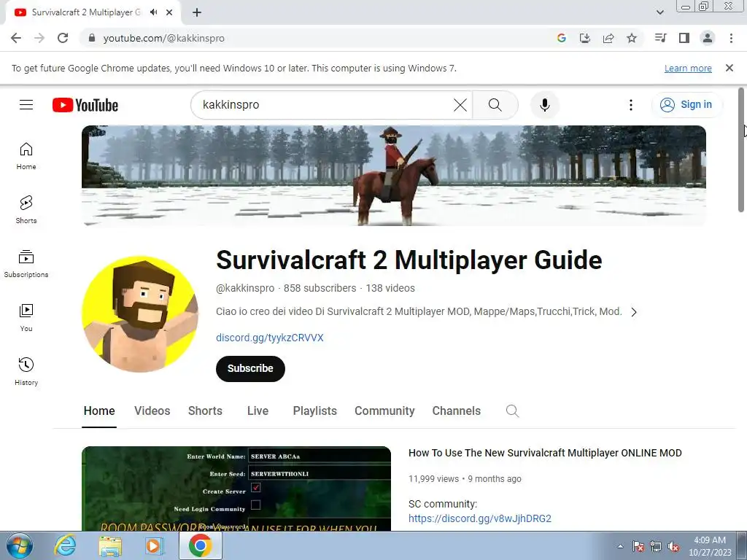Share this page icon
This screenshot has height=560, width=747.
click(608, 38)
